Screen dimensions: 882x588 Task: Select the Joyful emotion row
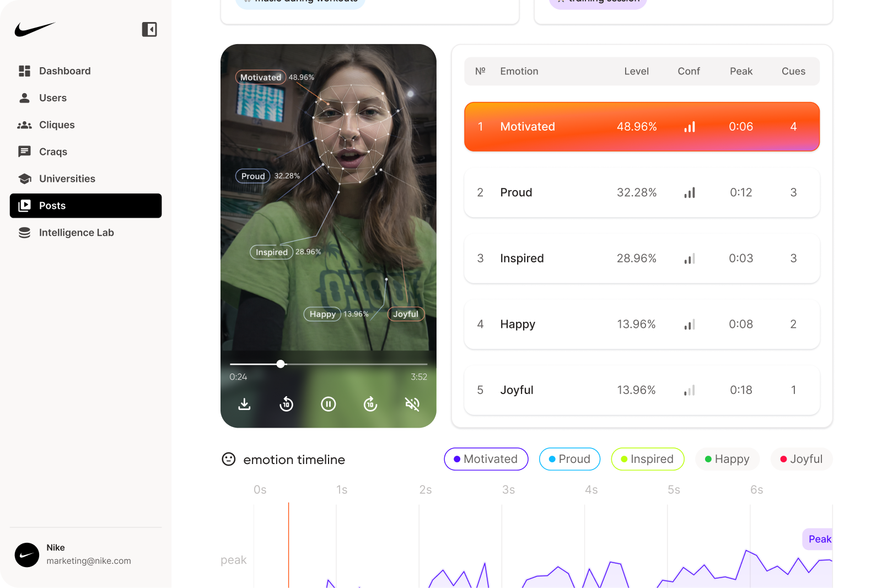[642, 390]
